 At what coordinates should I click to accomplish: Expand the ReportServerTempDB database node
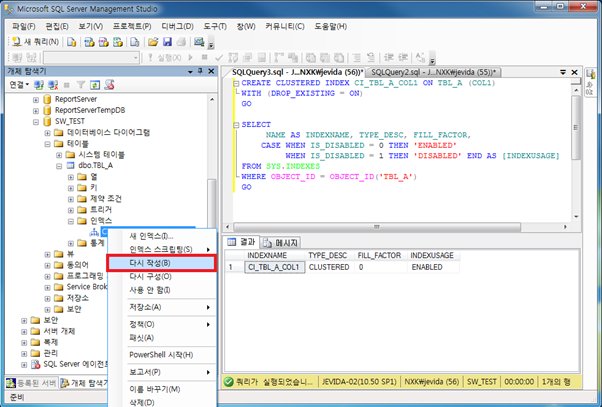36,111
